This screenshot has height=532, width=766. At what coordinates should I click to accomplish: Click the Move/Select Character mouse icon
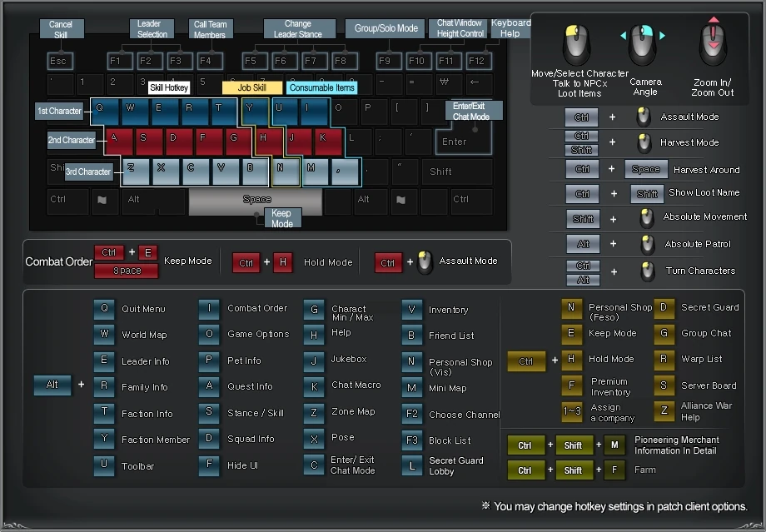576,45
